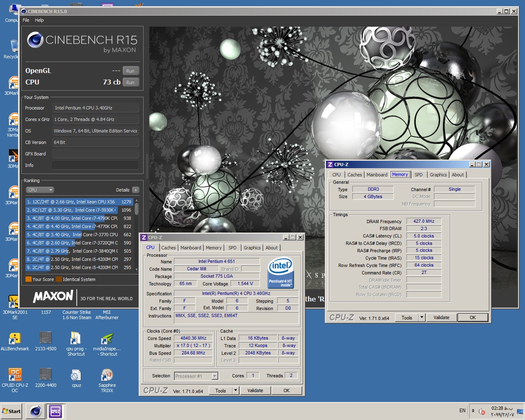Screen dimensions: 525x420
Task: Click the MAXON logo
Action: [x=53, y=296]
